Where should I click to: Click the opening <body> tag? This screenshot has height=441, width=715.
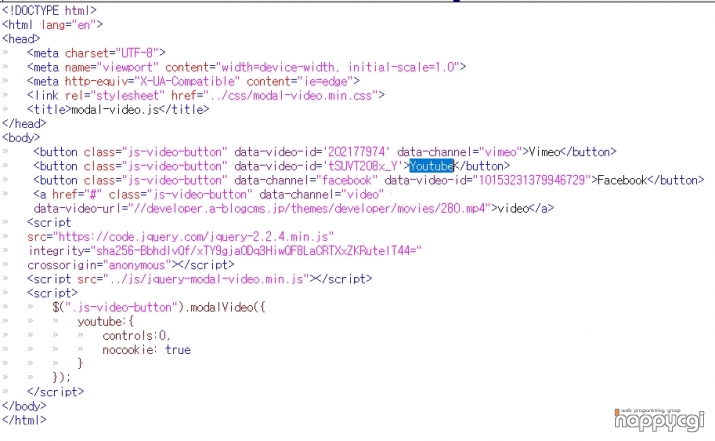[x=21, y=138]
